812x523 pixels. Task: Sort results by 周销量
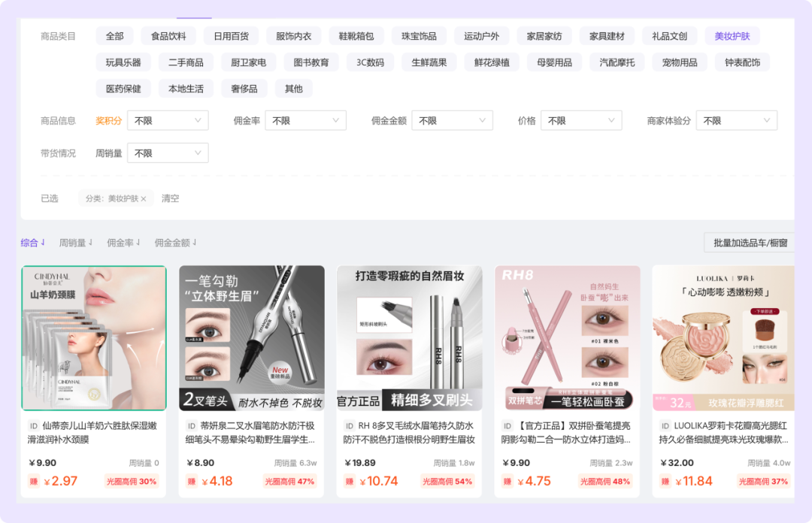[76, 243]
